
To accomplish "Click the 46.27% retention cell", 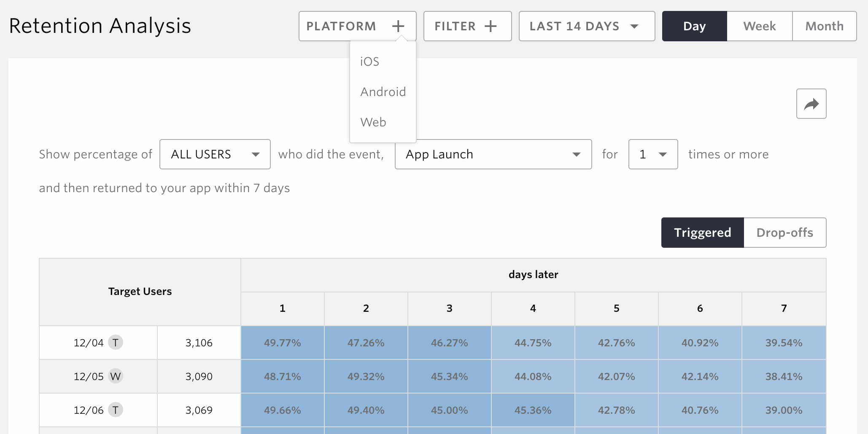I will (x=450, y=343).
